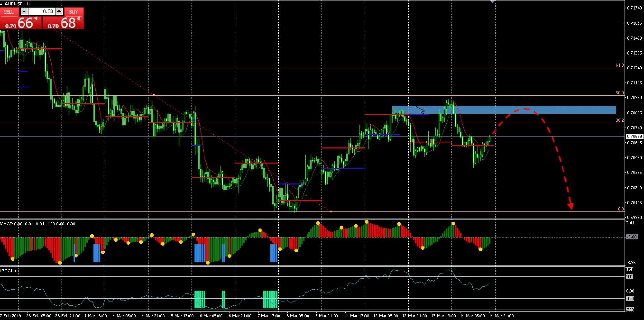The height and width of the screenshot is (320, 644).
Task: Click the 0.0 Fibonacci level label
Action: [621, 209]
